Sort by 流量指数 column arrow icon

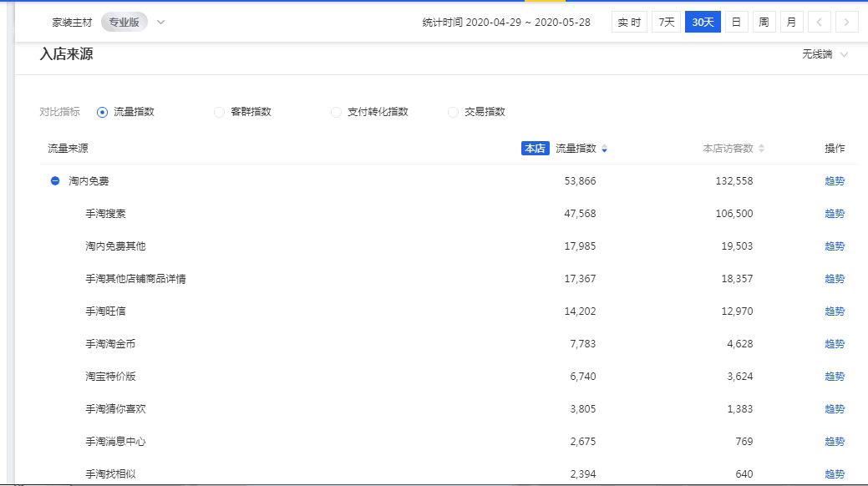click(x=604, y=149)
